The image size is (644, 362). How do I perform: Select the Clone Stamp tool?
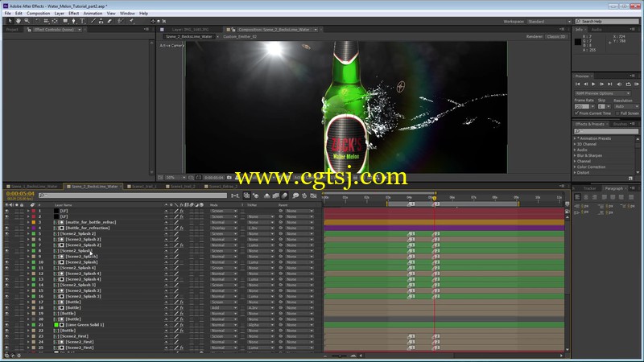click(101, 21)
